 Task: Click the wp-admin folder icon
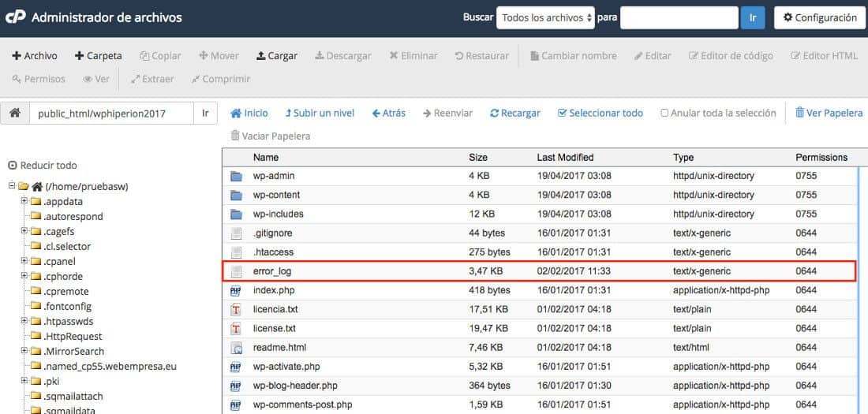[x=237, y=177]
